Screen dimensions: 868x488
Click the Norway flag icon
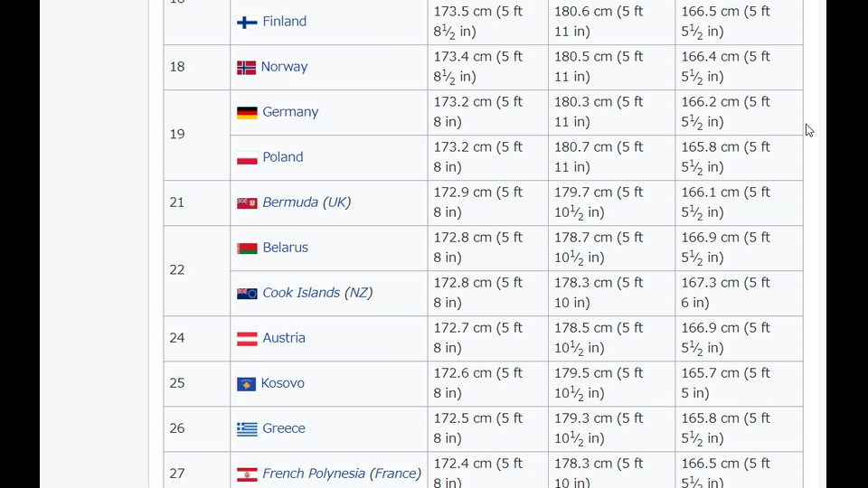[x=246, y=68]
